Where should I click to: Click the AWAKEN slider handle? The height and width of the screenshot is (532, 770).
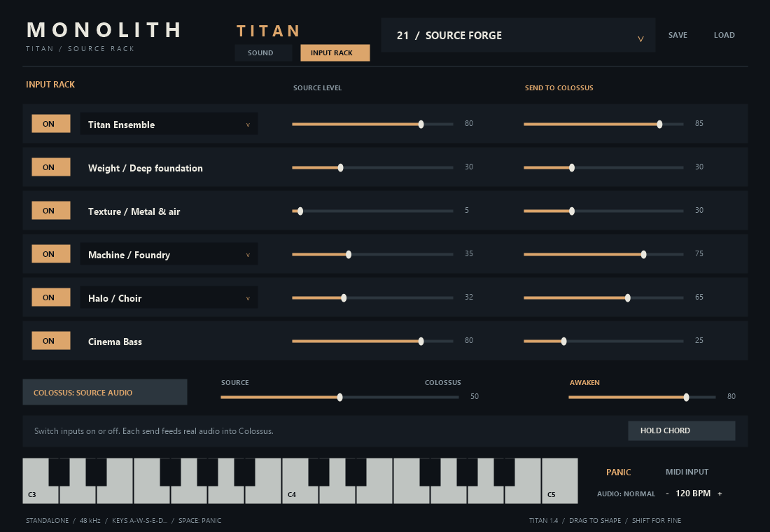click(x=686, y=398)
